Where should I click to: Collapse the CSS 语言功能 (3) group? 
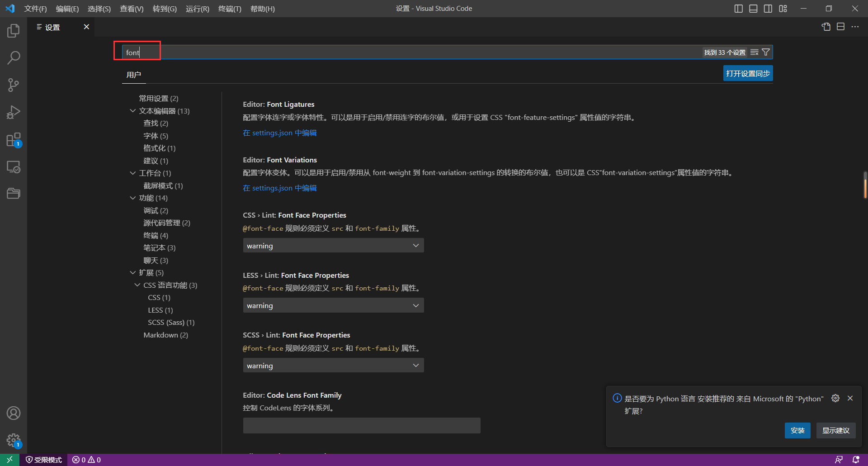[137, 285]
